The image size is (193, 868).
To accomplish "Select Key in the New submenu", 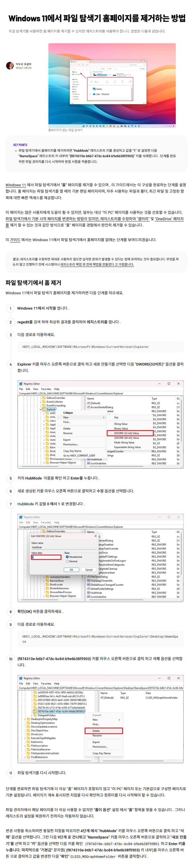I will (x=116, y=417).
